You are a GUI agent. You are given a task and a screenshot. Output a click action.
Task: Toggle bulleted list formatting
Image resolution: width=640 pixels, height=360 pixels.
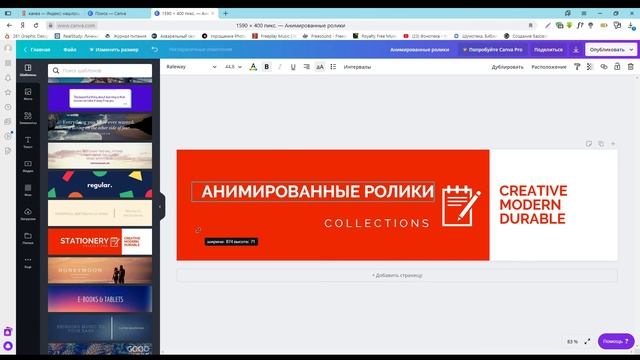pos(333,67)
